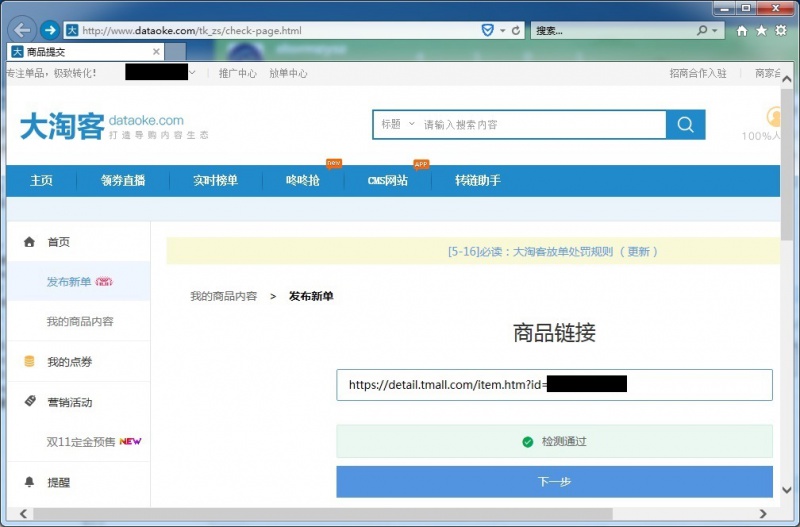
Task: Click 我的商品内容 breadcrumb link
Action: [x=223, y=296]
